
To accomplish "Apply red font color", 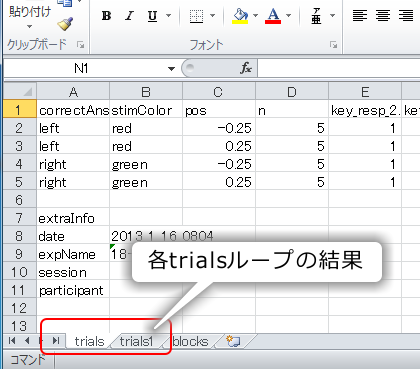I will click(x=273, y=16).
